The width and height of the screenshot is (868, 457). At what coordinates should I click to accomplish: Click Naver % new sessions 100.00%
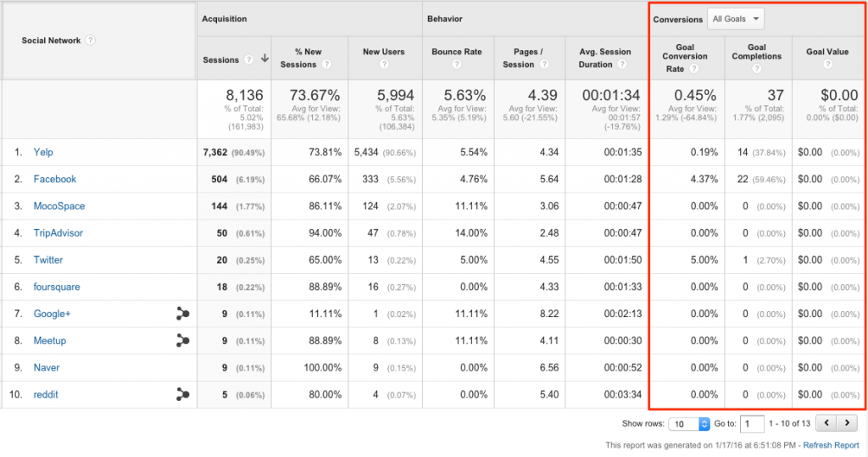click(322, 367)
